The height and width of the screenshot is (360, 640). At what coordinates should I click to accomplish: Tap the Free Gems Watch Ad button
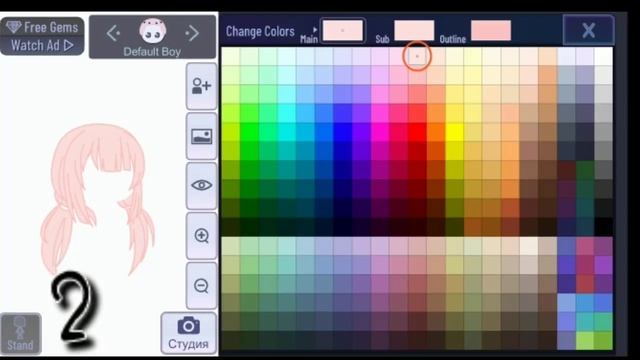coord(42,36)
